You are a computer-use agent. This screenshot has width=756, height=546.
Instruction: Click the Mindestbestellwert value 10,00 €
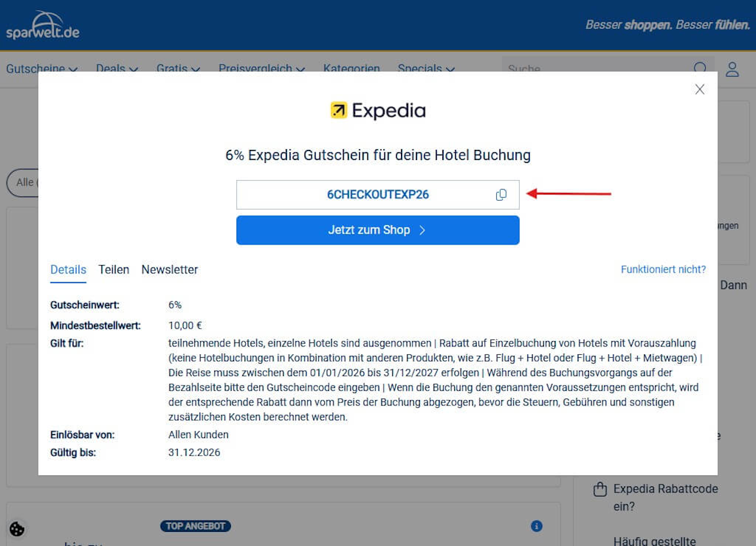coord(185,325)
